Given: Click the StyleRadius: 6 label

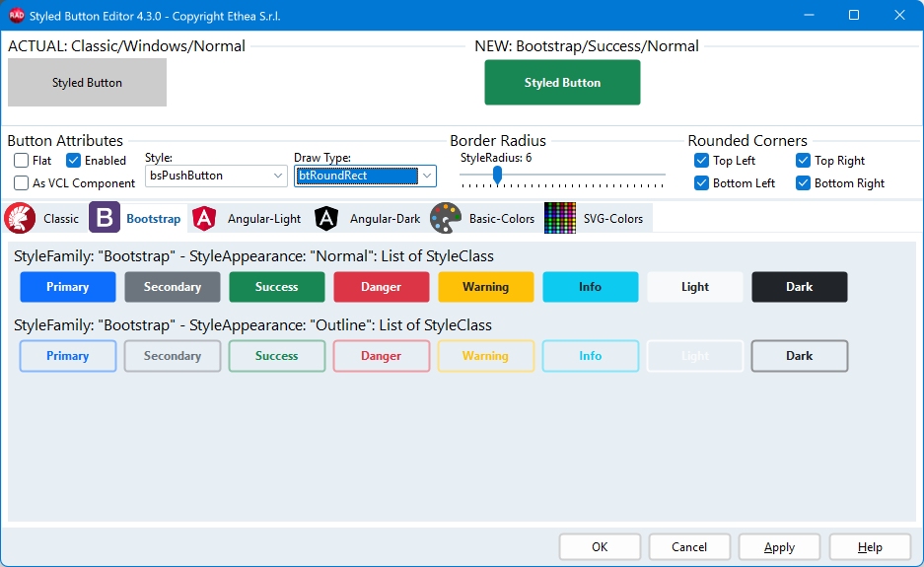Looking at the screenshot, I should click(x=496, y=158).
